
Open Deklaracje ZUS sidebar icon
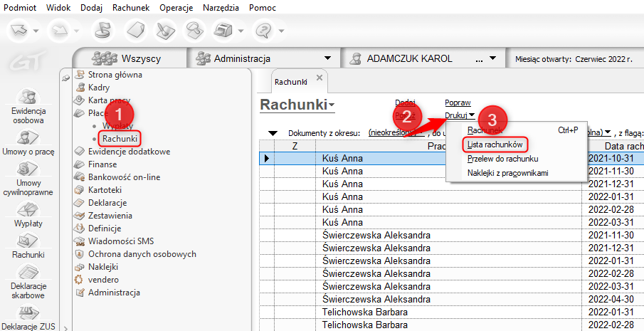tap(28, 316)
